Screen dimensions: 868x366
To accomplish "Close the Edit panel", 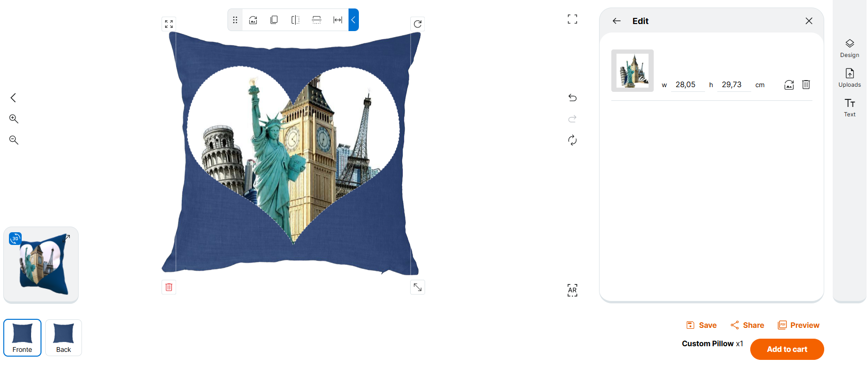I will pyautogui.click(x=809, y=21).
